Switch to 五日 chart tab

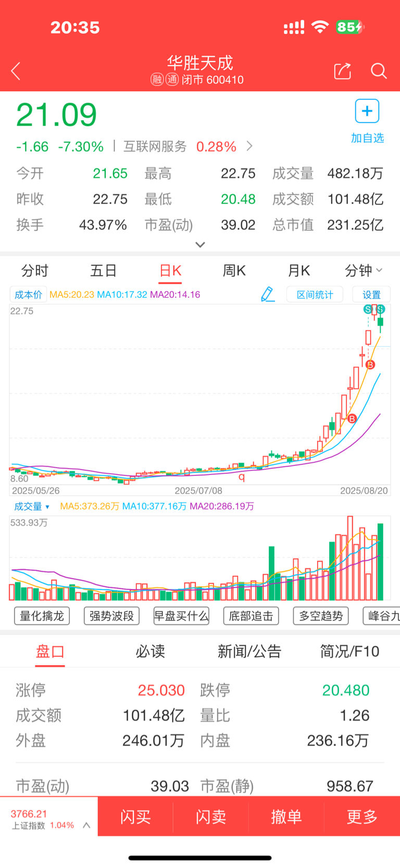click(x=103, y=271)
